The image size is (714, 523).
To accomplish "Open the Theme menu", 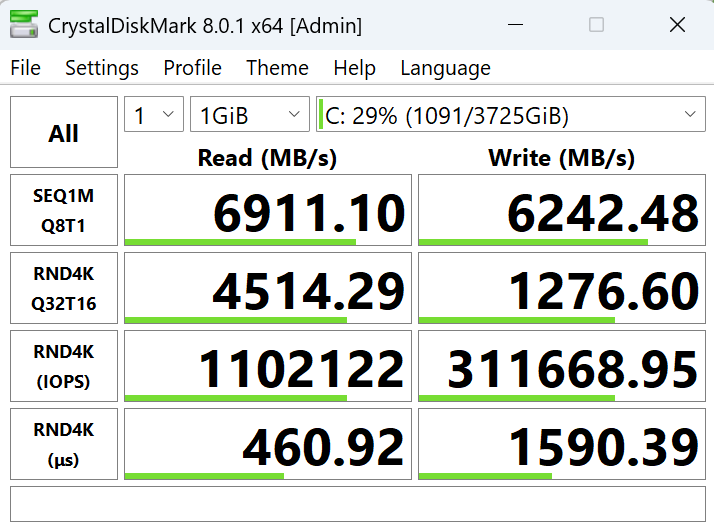I will tap(277, 68).
